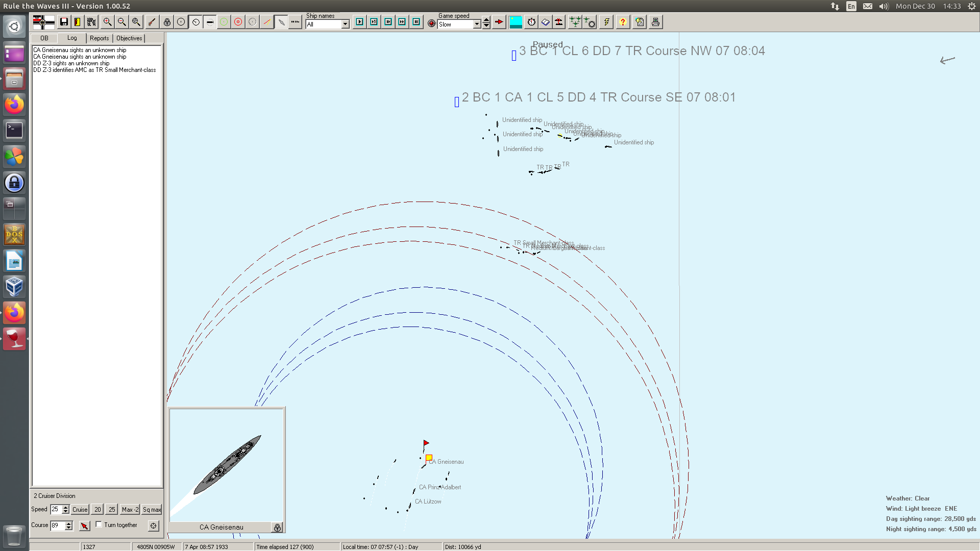Click the red course arrow button

pos(85,525)
